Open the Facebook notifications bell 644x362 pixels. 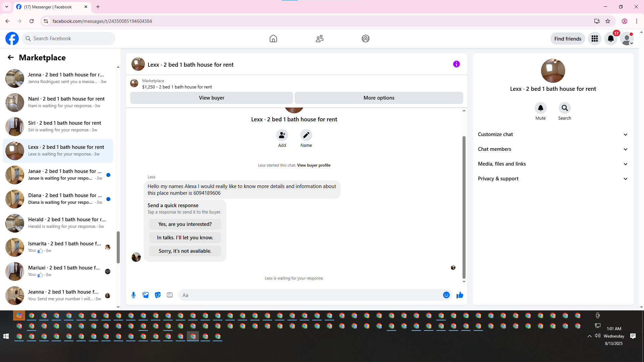[x=611, y=39]
